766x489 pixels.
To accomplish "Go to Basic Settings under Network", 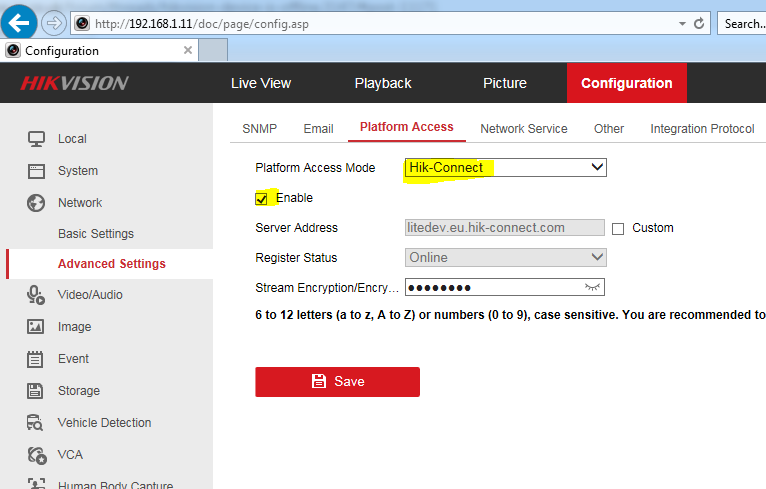I will [x=96, y=234].
